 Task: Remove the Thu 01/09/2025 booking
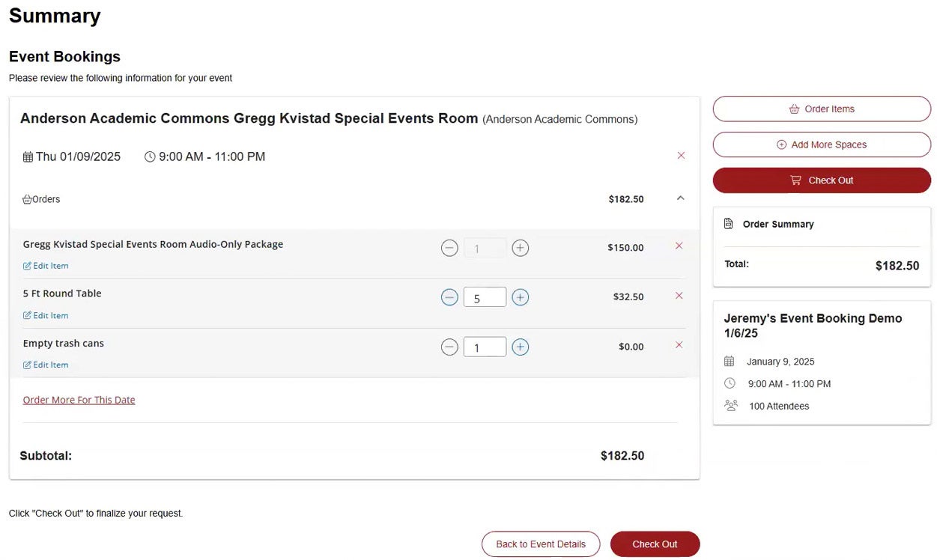681,156
